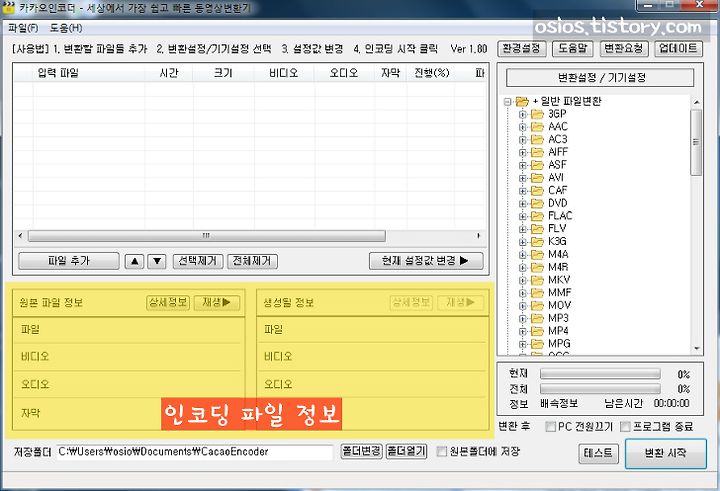Screen dimensions: 720x491
Task: Click the M4A folder icon
Action: pos(537,254)
